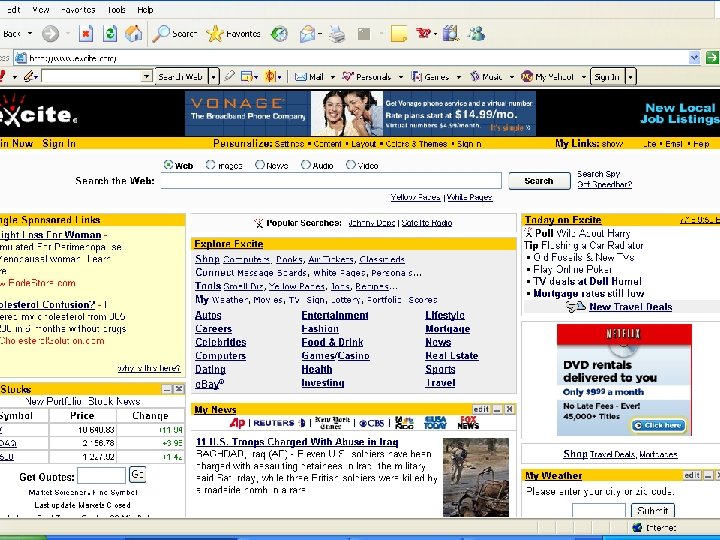Image resolution: width=720 pixels, height=540 pixels.
Task: Open Yahoo toolbar Mail button
Action: pos(309,77)
